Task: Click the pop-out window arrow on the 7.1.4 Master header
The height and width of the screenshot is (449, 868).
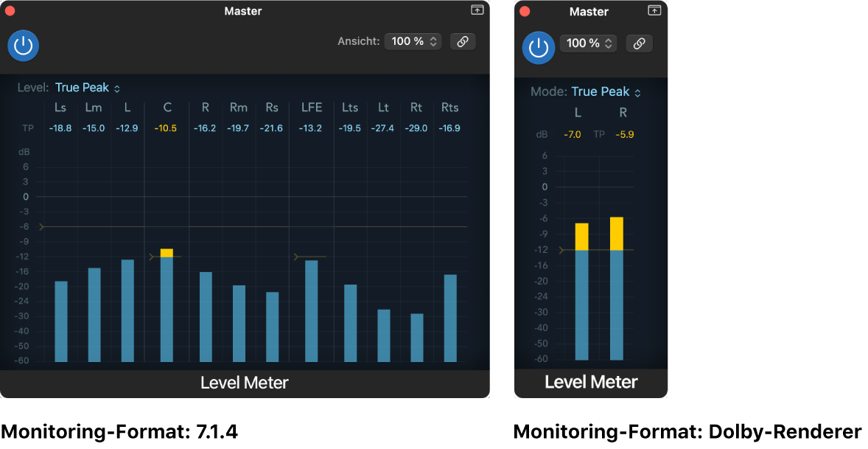Action: click(x=477, y=10)
